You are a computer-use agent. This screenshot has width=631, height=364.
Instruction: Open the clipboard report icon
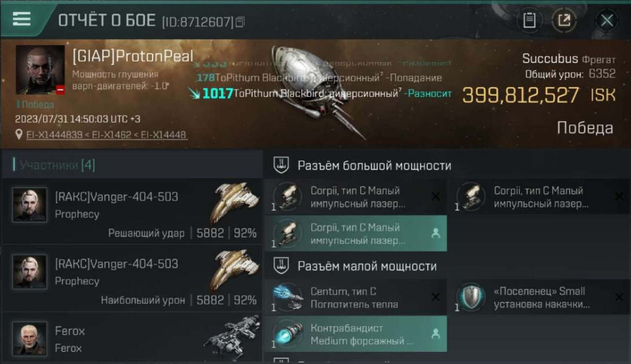pos(529,20)
